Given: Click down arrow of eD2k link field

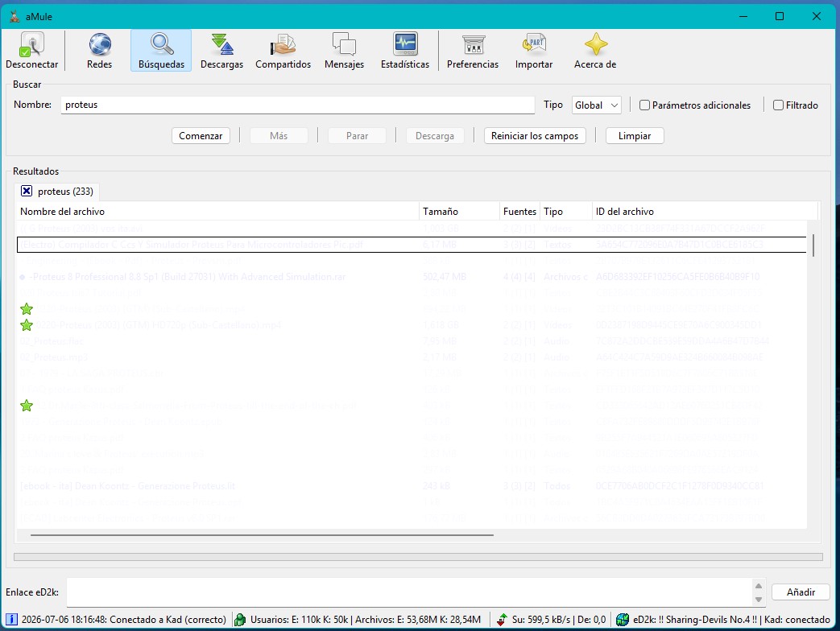Looking at the screenshot, I should point(758,600).
